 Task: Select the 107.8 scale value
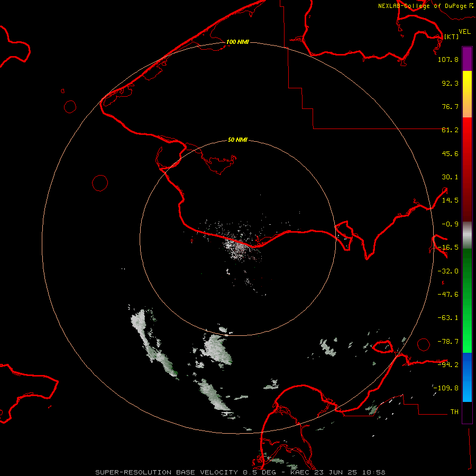point(448,59)
